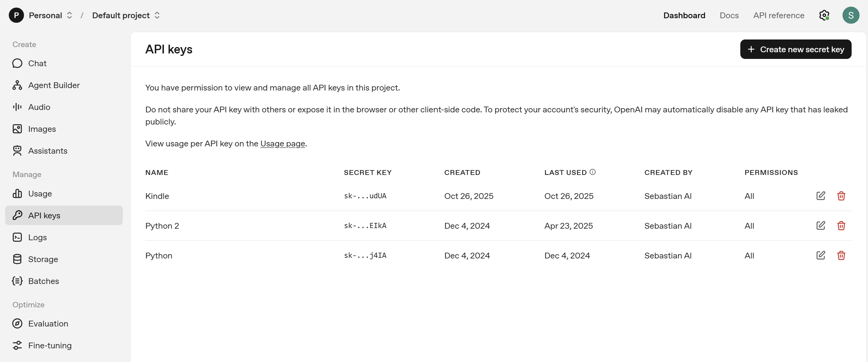This screenshot has width=868, height=362.
Task: Delete the Python 2 API key
Action: click(841, 225)
